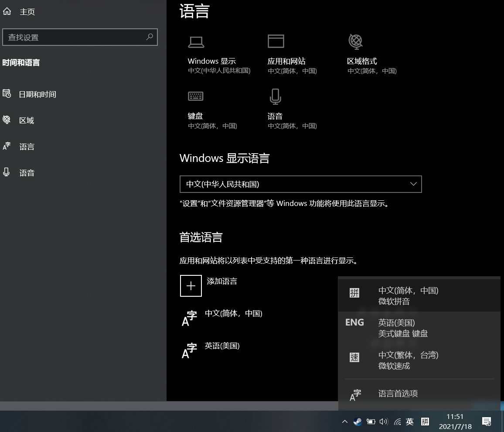Image resolution: width=504 pixels, height=432 pixels.
Task: Click the 区域格式 globe icon
Action: pyautogui.click(x=355, y=41)
